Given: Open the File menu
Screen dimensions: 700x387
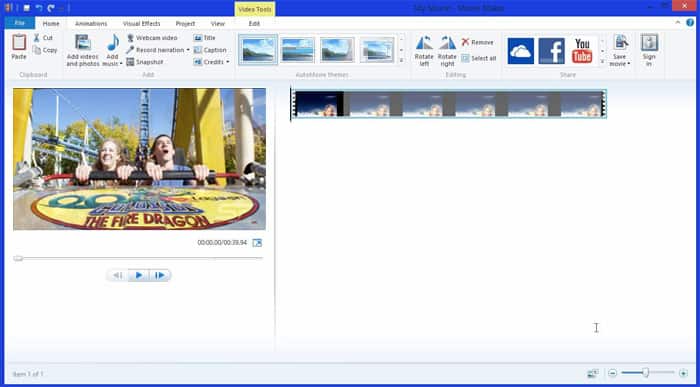Looking at the screenshot, I should coord(20,23).
